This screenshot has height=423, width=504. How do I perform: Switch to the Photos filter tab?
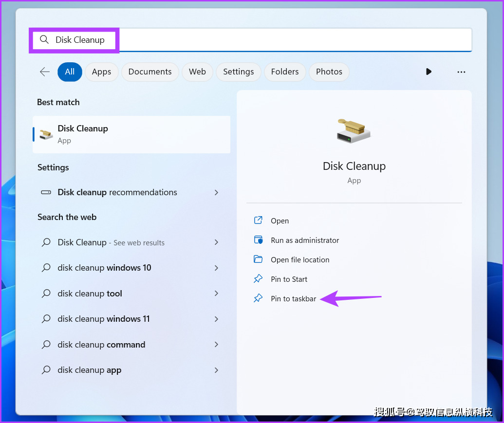tap(329, 72)
